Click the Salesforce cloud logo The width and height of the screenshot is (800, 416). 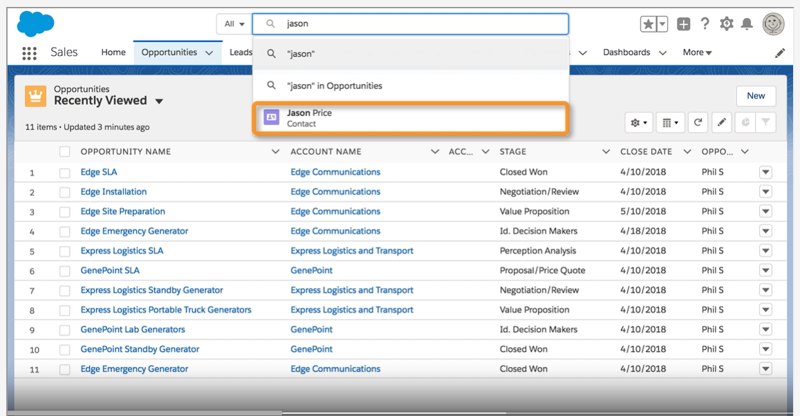(x=35, y=24)
